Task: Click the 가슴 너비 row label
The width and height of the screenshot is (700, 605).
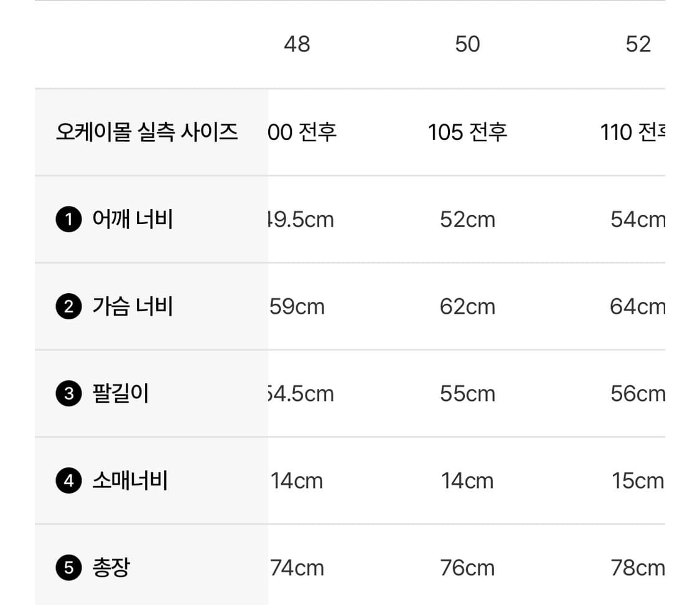Action: pyautogui.click(x=133, y=307)
